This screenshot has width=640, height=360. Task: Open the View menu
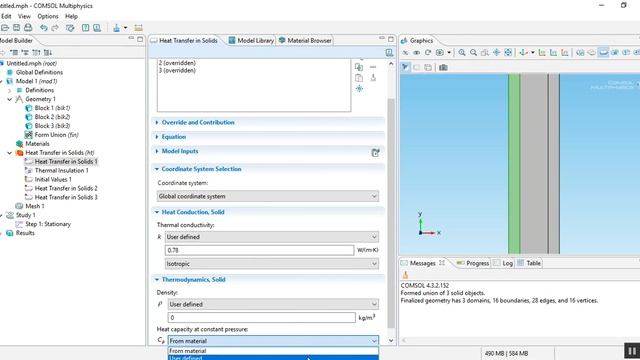pyautogui.click(x=24, y=16)
